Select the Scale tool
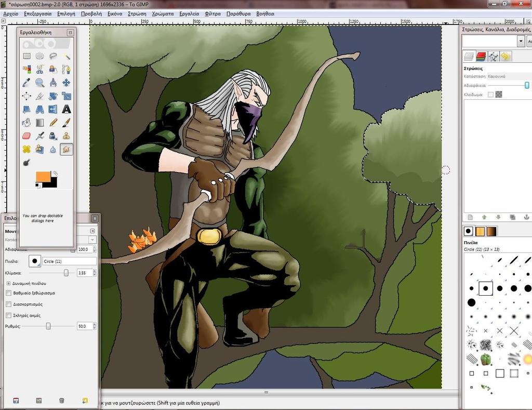This screenshot has height=410, width=532. tap(66, 96)
